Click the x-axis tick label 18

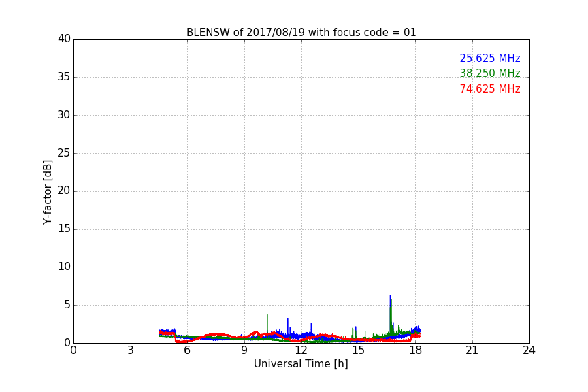click(416, 350)
